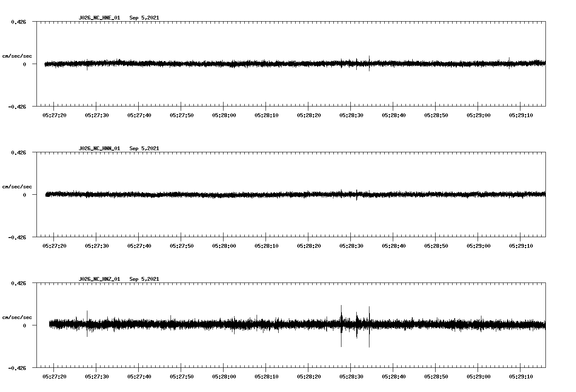Click the cm/sec/sec unit label on HNN plot

pos(17,187)
